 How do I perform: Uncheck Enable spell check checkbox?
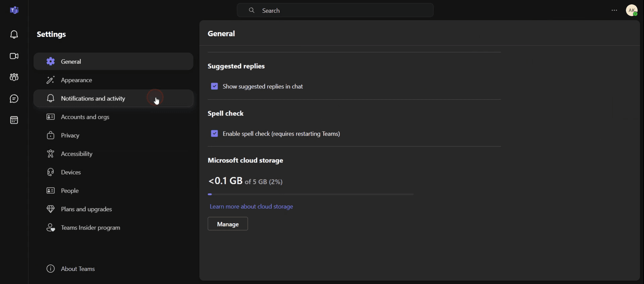pyautogui.click(x=215, y=134)
